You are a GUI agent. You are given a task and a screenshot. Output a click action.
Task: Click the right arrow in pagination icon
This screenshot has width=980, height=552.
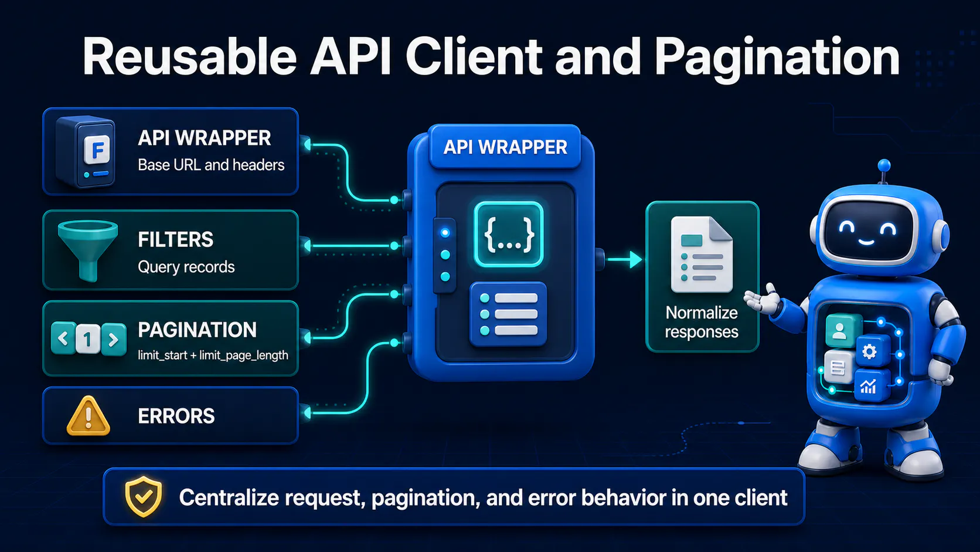pyautogui.click(x=114, y=339)
